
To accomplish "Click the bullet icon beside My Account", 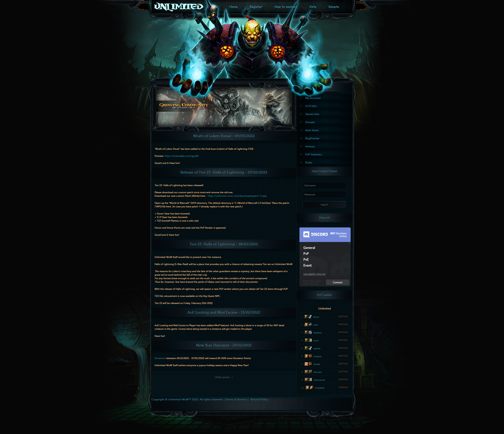I will point(301,98).
